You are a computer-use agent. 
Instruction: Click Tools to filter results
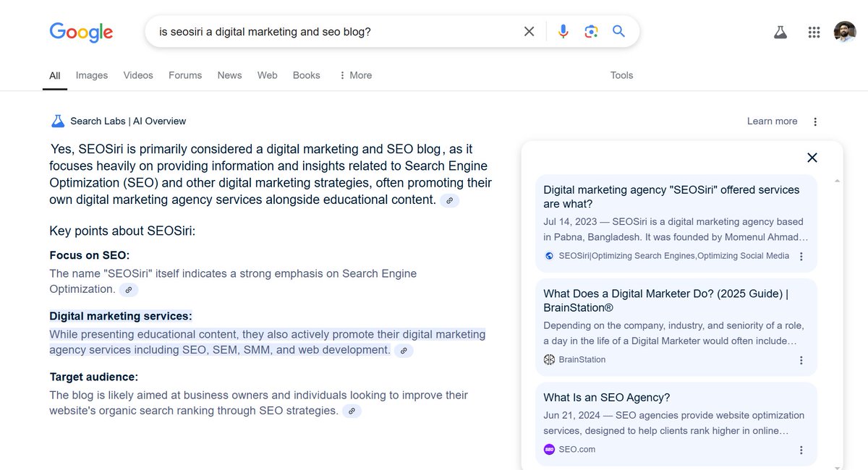tap(621, 75)
